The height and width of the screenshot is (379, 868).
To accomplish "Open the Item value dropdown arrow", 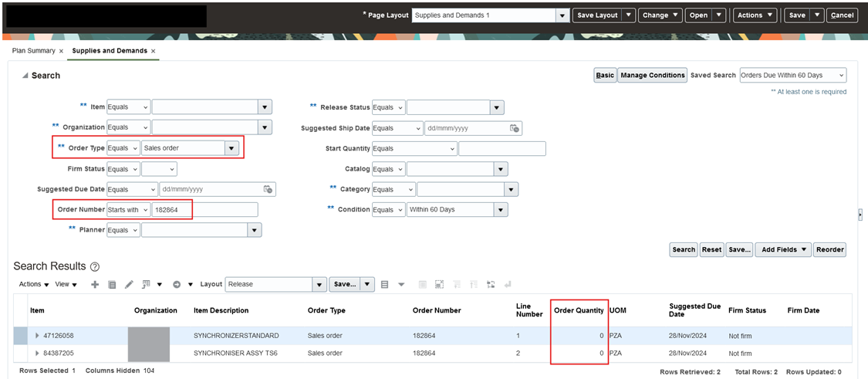I will tap(265, 107).
